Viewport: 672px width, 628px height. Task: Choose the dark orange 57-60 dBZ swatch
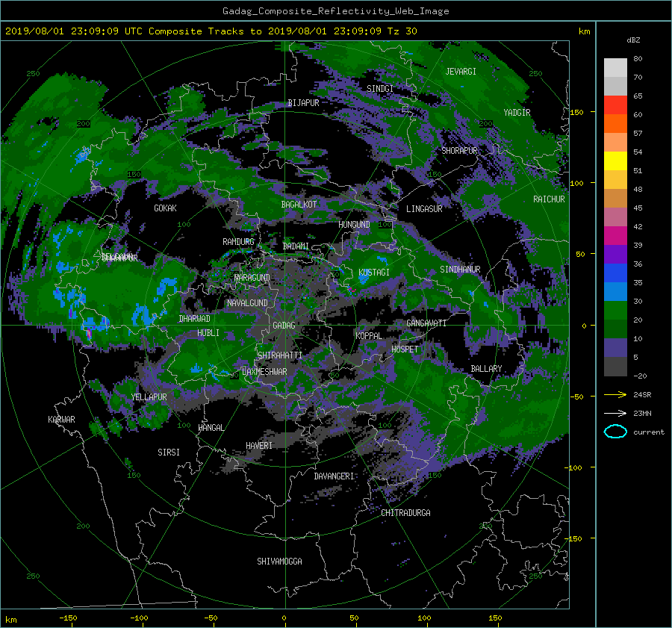pos(615,124)
